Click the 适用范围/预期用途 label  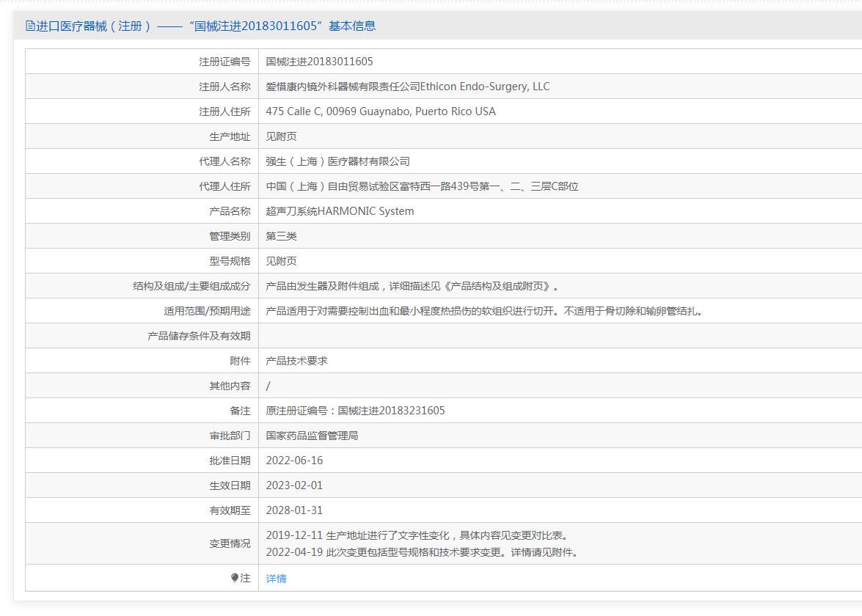pyautogui.click(x=207, y=311)
